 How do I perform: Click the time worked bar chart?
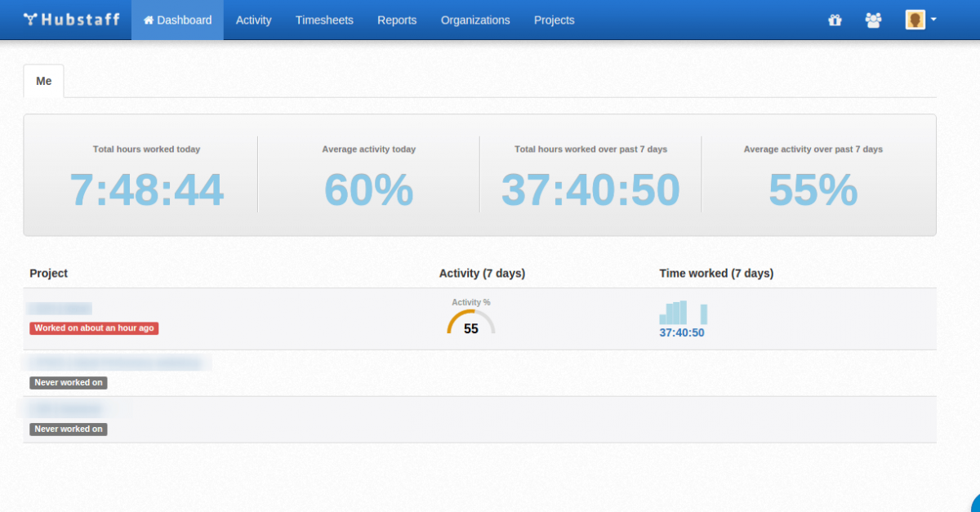point(684,313)
